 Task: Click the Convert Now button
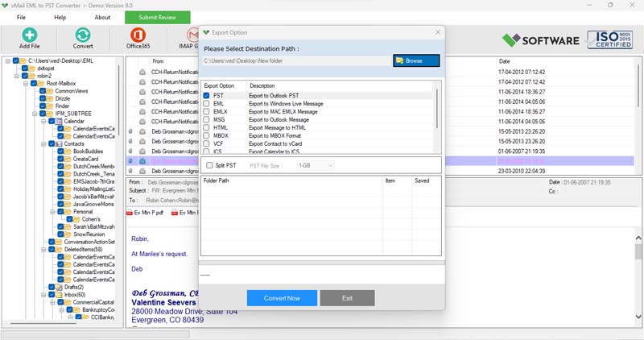[x=282, y=298]
